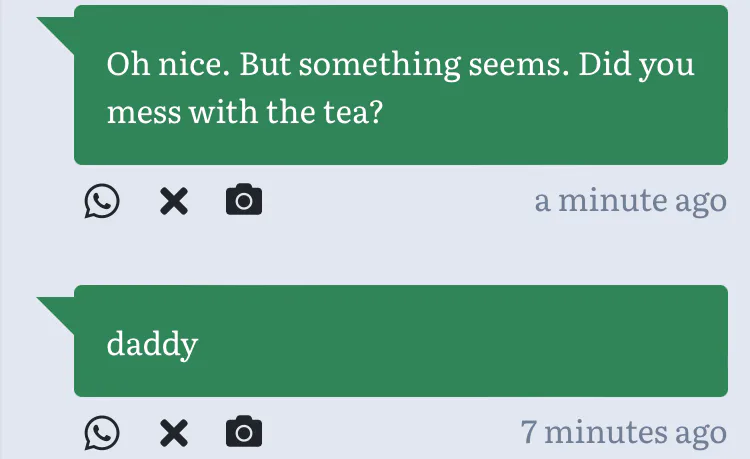Click the "daddy" message text
Screen dimensions: 750x459
(x=152, y=345)
